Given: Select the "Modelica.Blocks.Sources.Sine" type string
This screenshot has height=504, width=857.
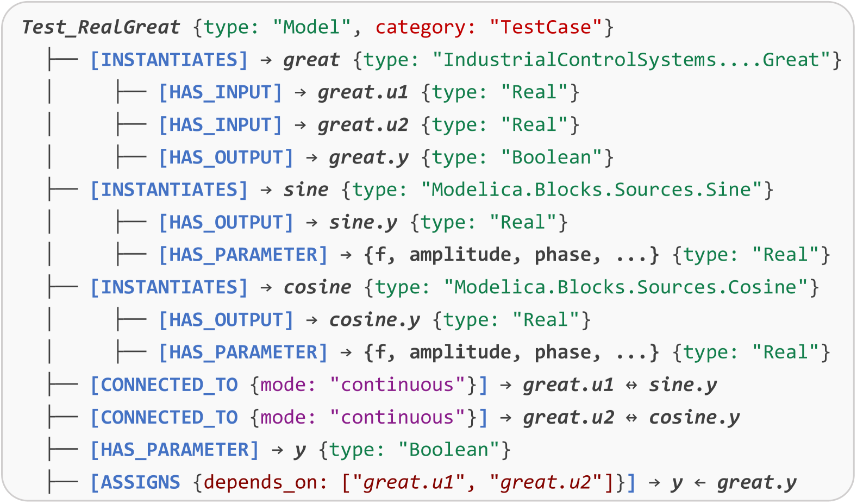Looking at the screenshot, I should point(592,190).
